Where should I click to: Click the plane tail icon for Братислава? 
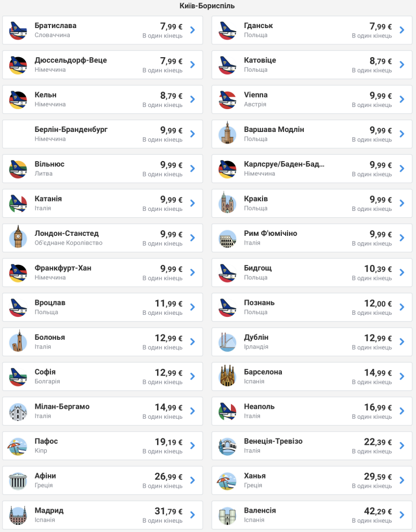18,31
